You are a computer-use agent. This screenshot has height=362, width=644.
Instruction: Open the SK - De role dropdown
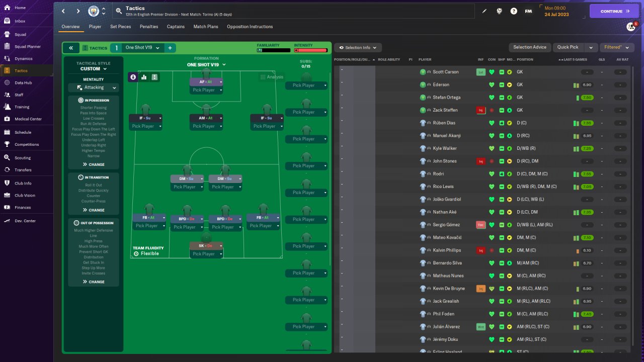coord(206,246)
